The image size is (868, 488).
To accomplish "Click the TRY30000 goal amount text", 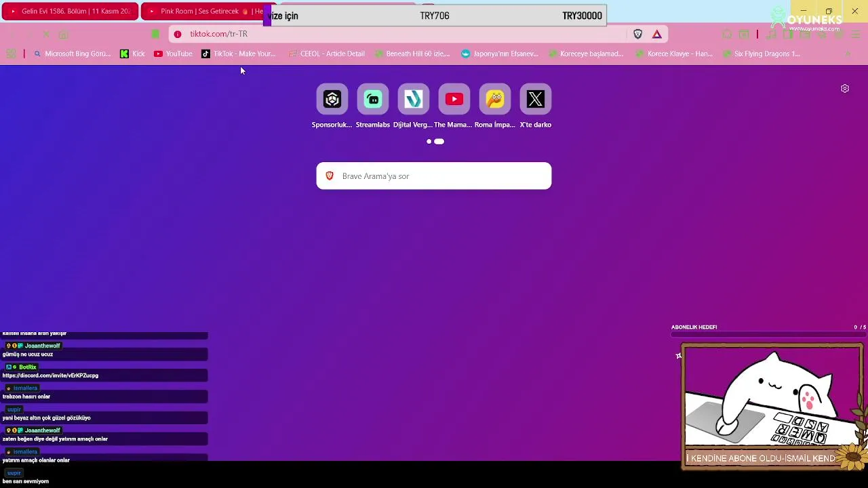I will (x=582, y=16).
